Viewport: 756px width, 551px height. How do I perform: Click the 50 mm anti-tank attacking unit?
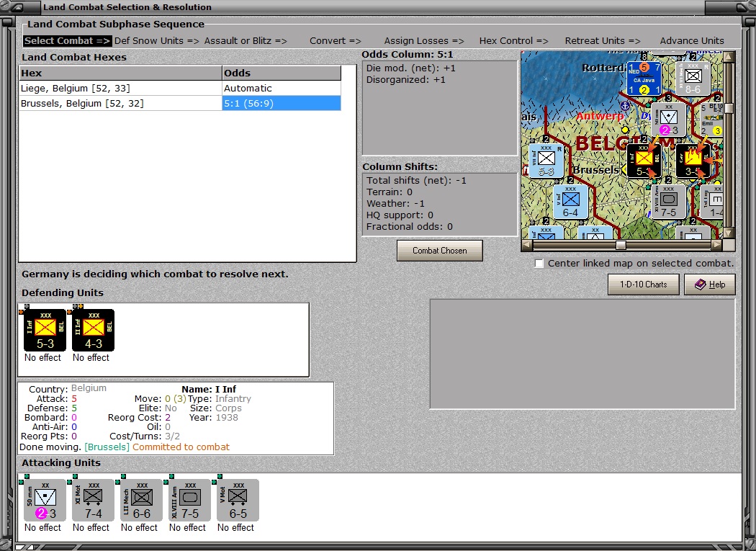pos(45,501)
